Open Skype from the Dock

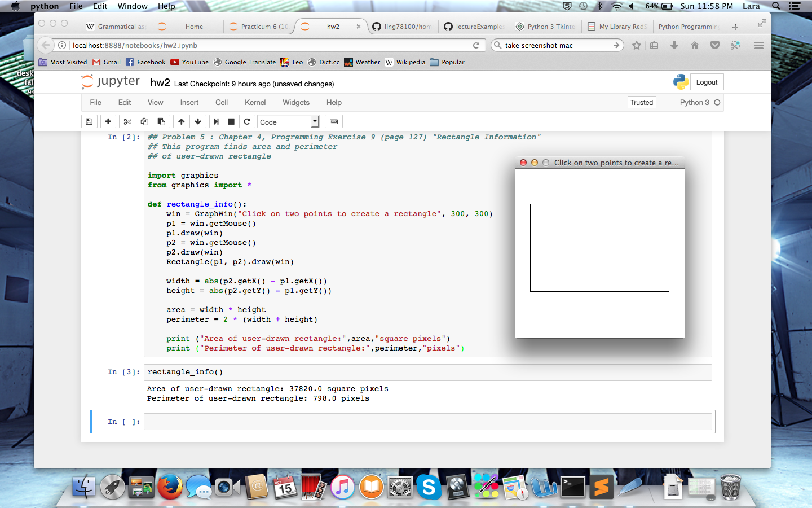(429, 487)
